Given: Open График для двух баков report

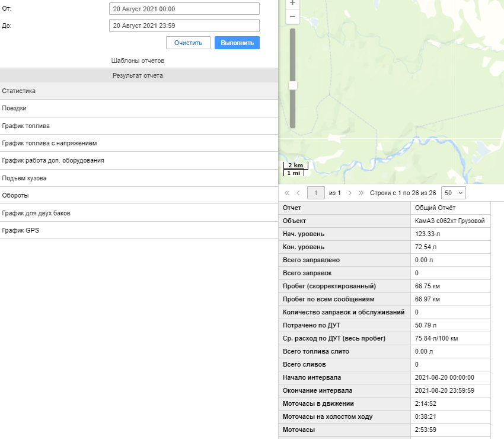Looking at the screenshot, I should point(36,213).
